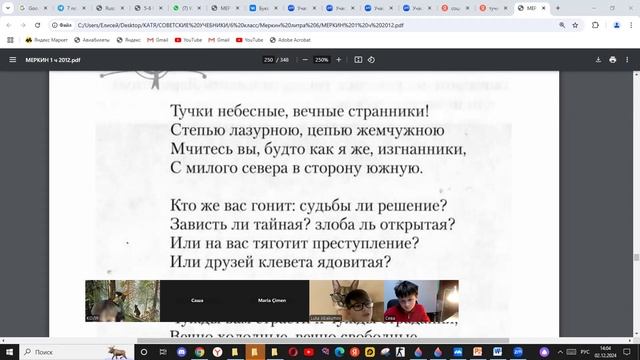Open the first YouTube bookmark
640x360 pixels.
[x=188, y=40]
